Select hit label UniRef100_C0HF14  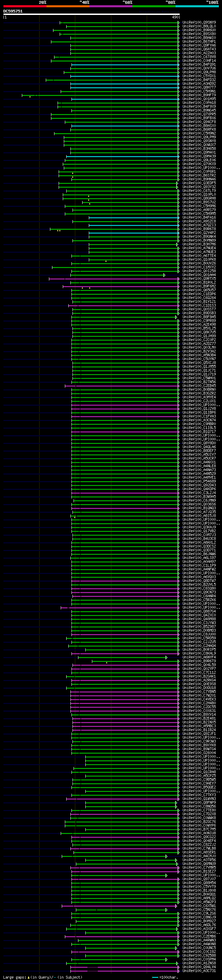point(199,60)
